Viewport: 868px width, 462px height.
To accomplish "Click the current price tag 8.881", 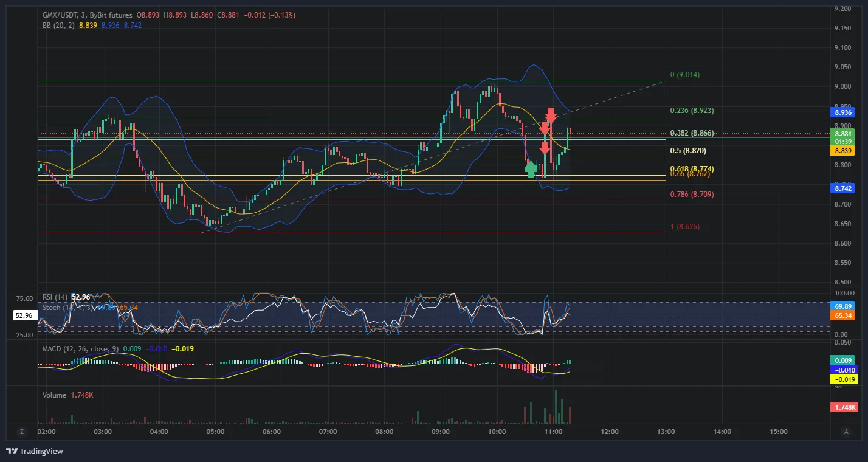I will click(843, 134).
